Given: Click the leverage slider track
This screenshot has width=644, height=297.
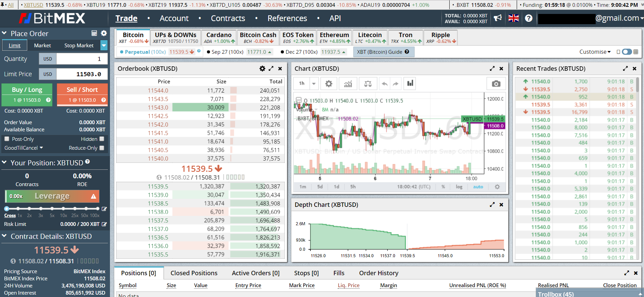Looking at the screenshot, I should (x=52, y=209).
